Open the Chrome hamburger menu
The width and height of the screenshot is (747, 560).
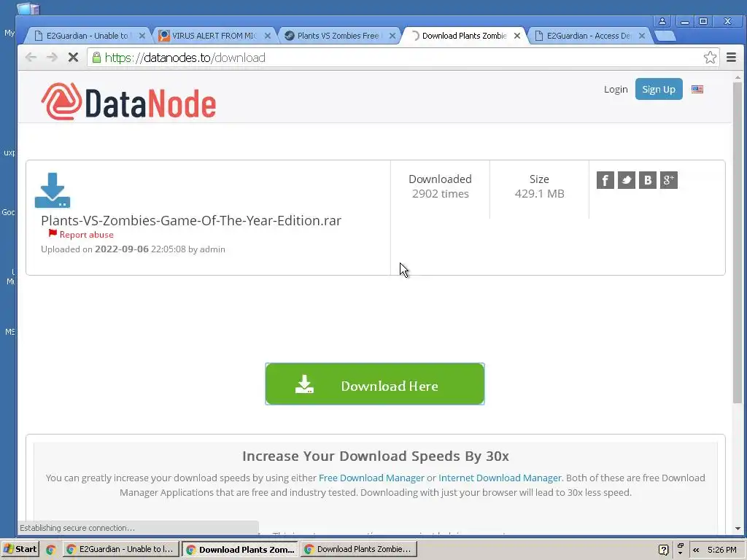(x=731, y=58)
